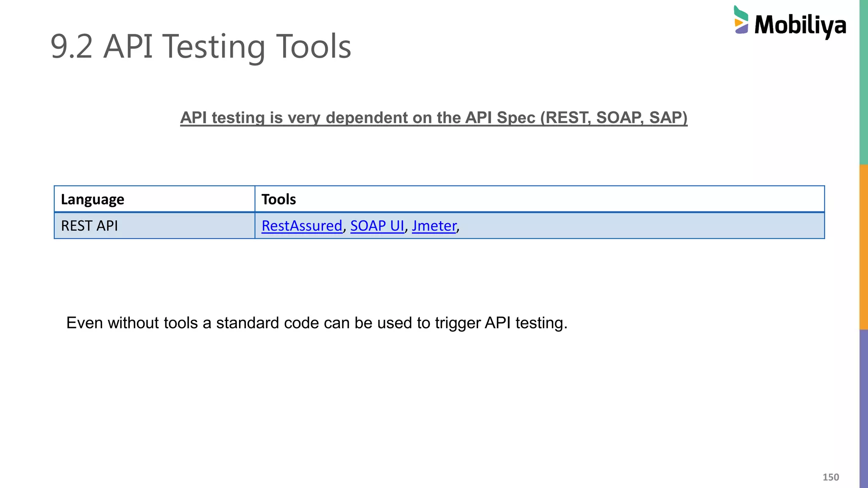Viewport: 868px width, 488px height.
Task: Select the 'Tools' column header
Action: coord(540,199)
